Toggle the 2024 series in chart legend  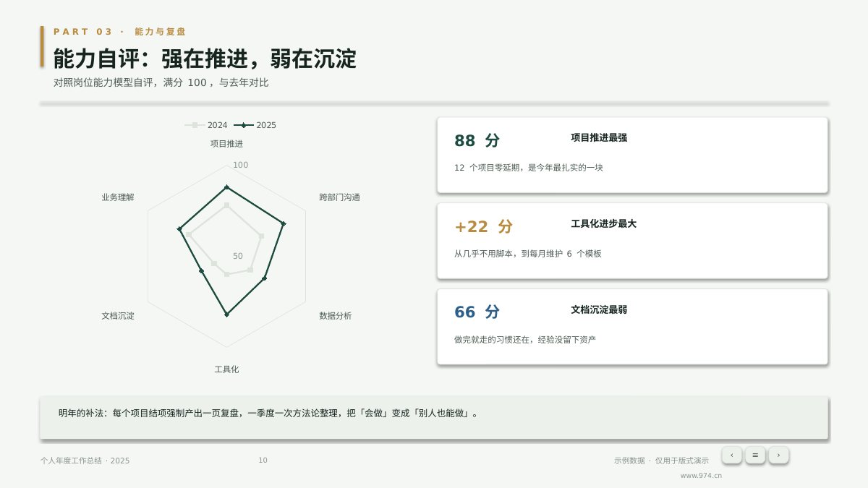pos(206,125)
